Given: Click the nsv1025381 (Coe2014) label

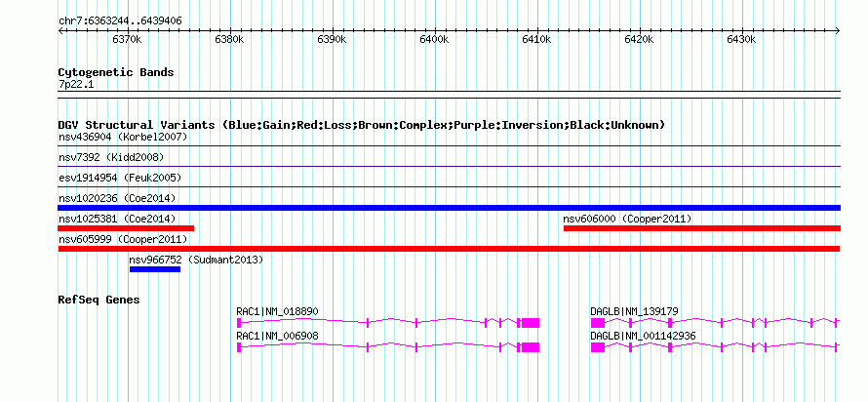Looking at the screenshot, I should (117, 219).
